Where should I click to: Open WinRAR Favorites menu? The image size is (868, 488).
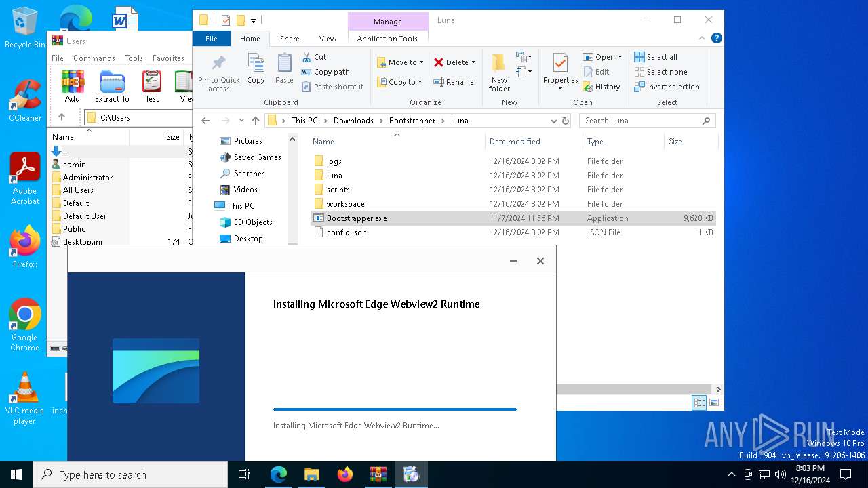pyautogui.click(x=168, y=58)
